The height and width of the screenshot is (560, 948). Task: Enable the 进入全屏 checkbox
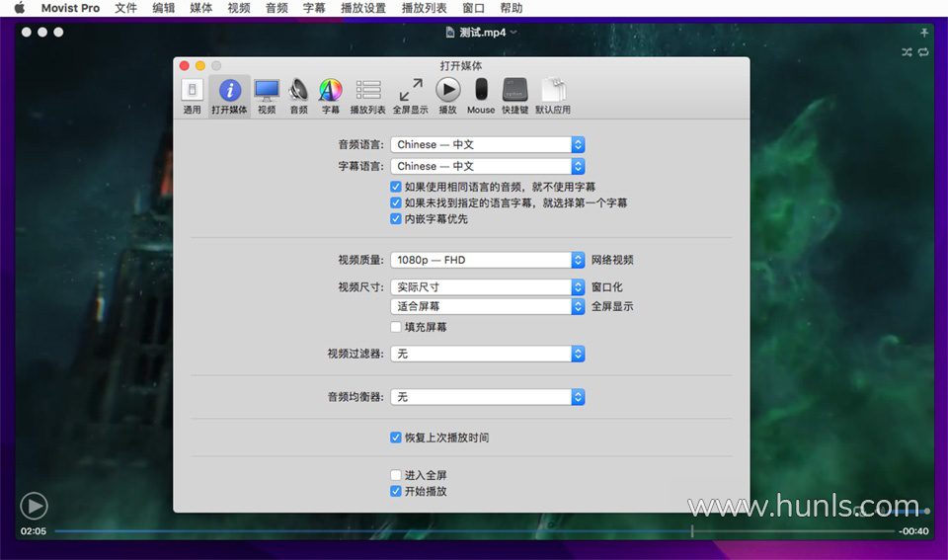pos(396,475)
